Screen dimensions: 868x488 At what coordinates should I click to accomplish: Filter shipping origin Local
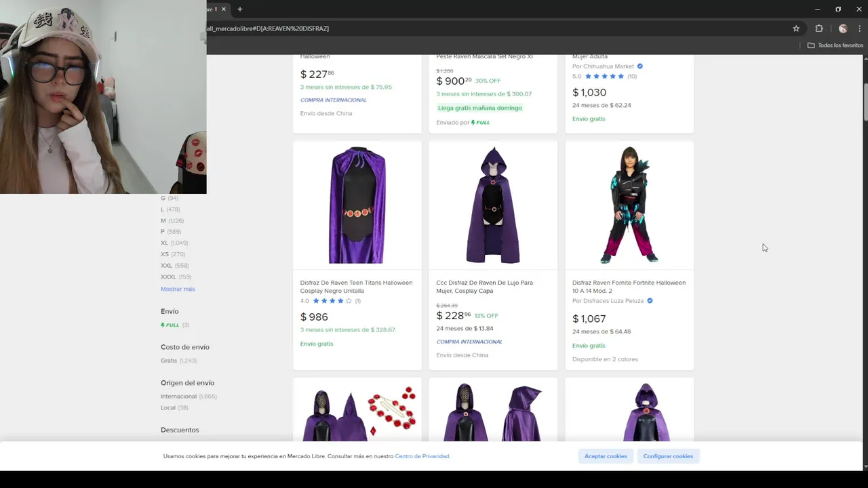click(174, 407)
